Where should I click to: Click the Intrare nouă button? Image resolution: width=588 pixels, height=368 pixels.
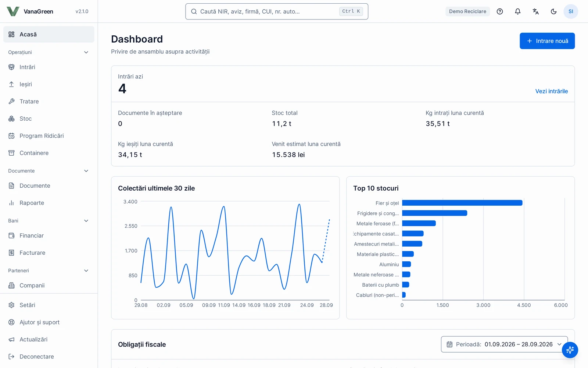tap(547, 41)
